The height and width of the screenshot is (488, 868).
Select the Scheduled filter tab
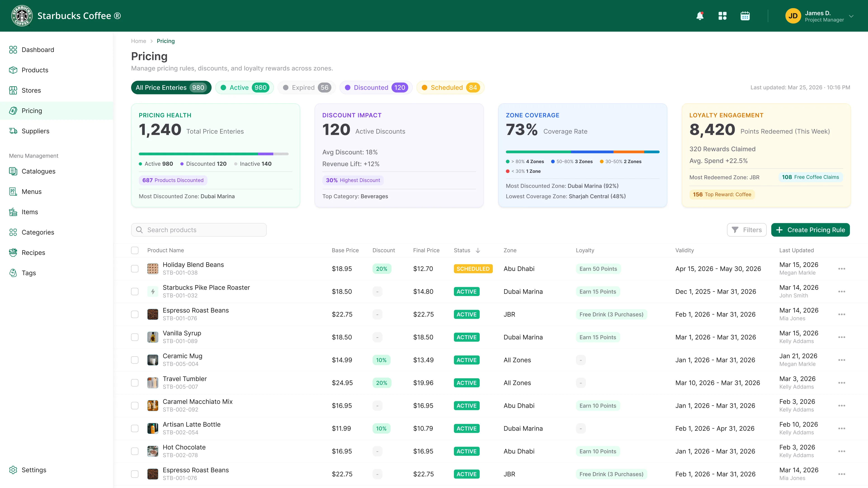click(451, 88)
